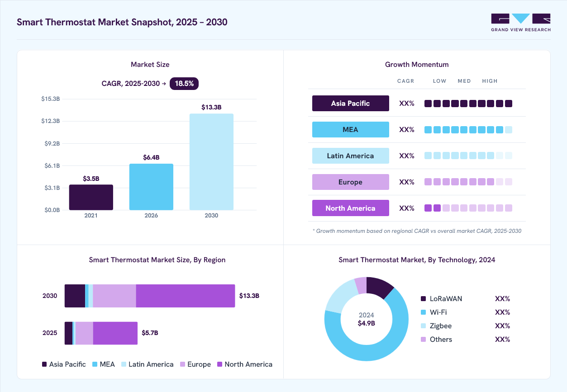Click the CAGR column header
Image resolution: width=567 pixels, height=392 pixels.
pyautogui.click(x=406, y=81)
